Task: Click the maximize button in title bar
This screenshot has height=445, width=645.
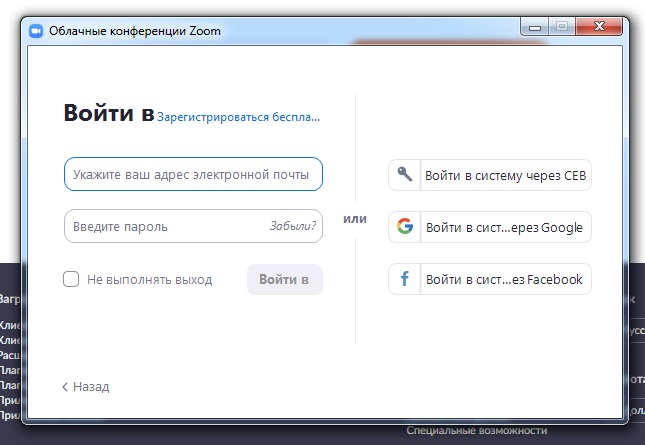Action: pyautogui.click(x=562, y=27)
